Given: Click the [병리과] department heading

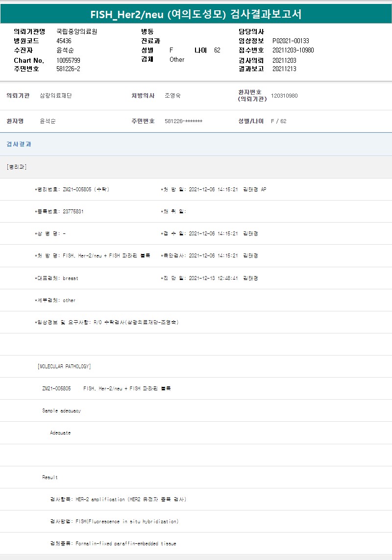Looking at the screenshot, I should click(x=17, y=167).
